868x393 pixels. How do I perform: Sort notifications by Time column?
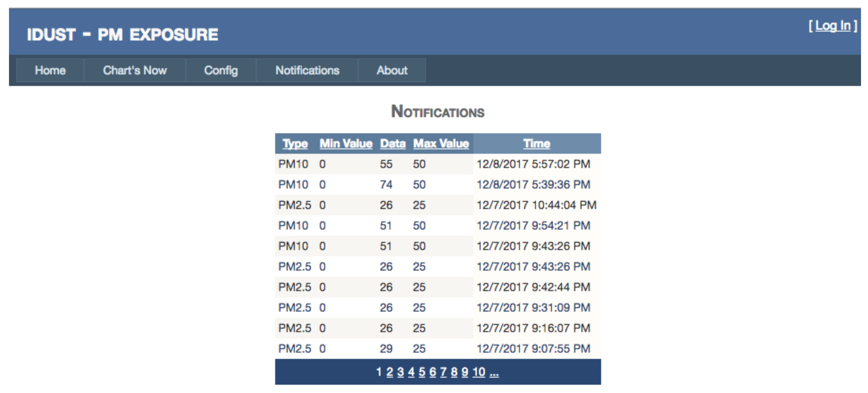coord(537,144)
